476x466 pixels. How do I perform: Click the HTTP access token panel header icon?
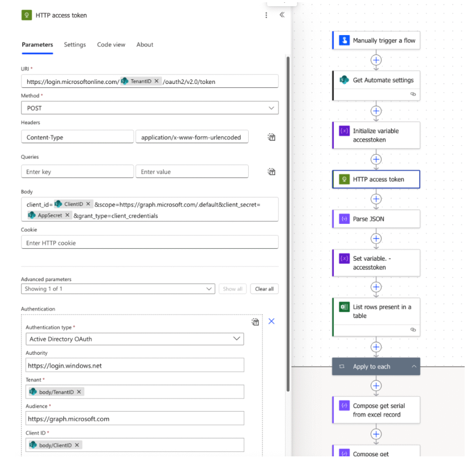(x=27, y=15)
